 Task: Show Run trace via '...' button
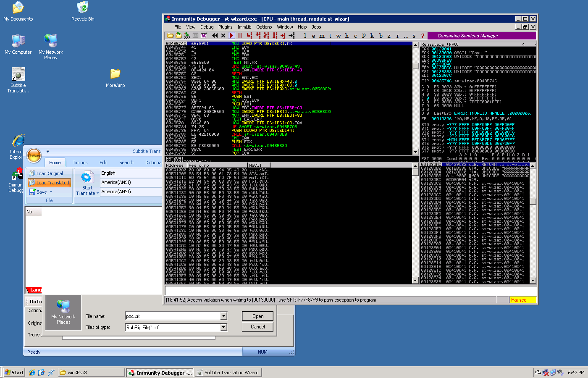[406, 36]
